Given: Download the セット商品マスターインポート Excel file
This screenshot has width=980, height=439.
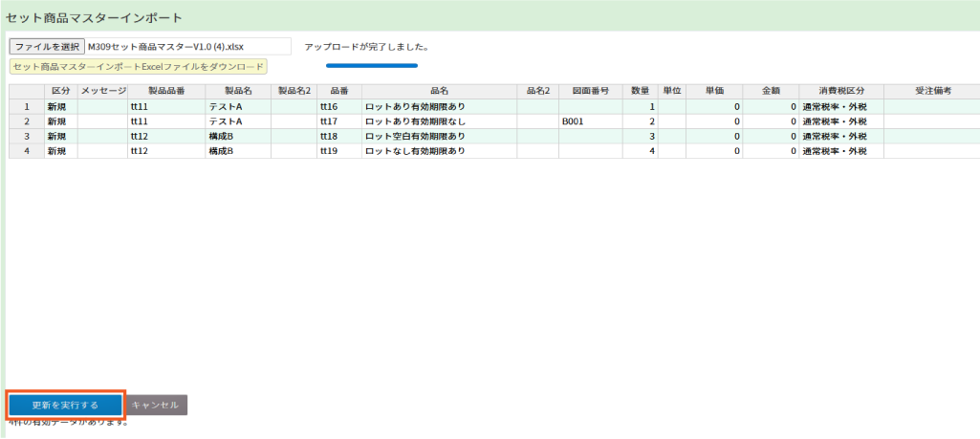Looking at the screenshot, I should (138, 67).
